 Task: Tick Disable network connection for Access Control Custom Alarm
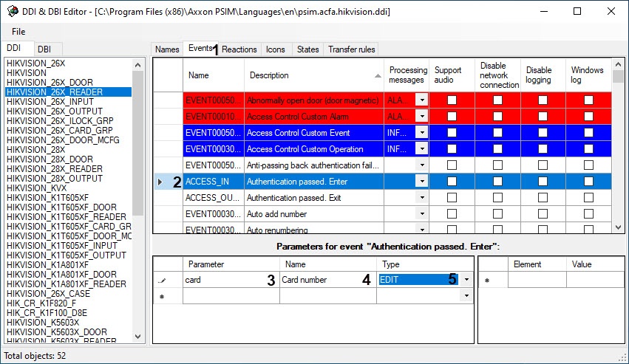pos(497,117)
